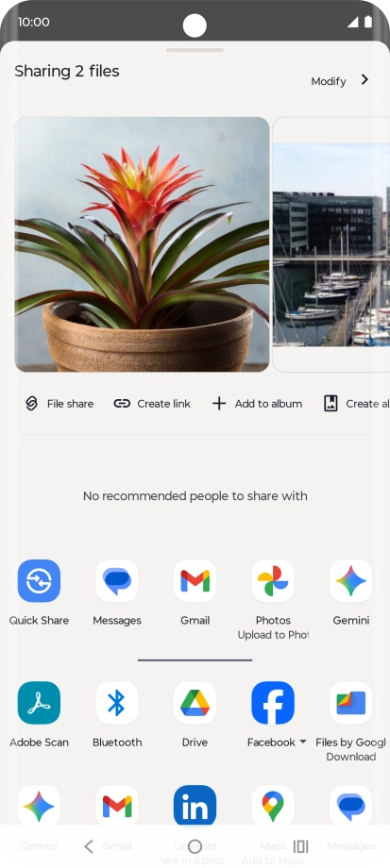Click the File share option
The width and height of the screenshot is (390, 868).
pyautogui.click(x=59, y=404)
